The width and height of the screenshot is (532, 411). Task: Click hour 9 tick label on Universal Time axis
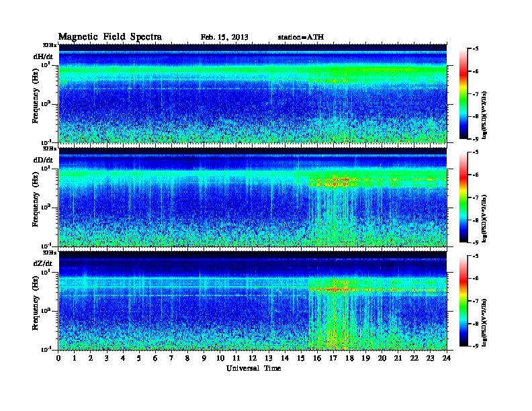204,358
